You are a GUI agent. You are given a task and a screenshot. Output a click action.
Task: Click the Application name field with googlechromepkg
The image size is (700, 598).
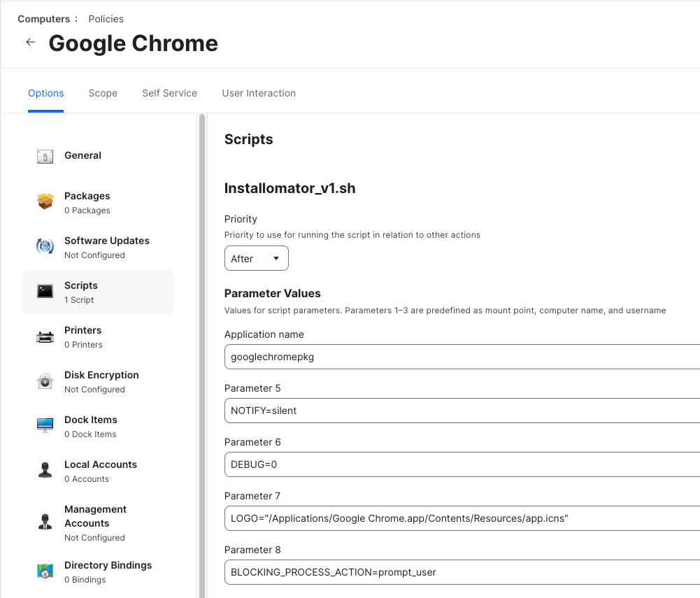pos(462,357)
